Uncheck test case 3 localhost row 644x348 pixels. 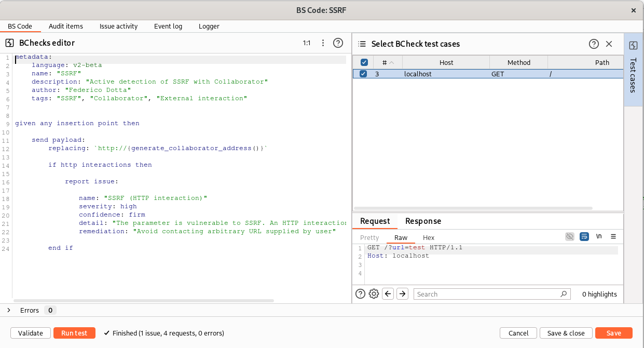[x=363, y=74]
